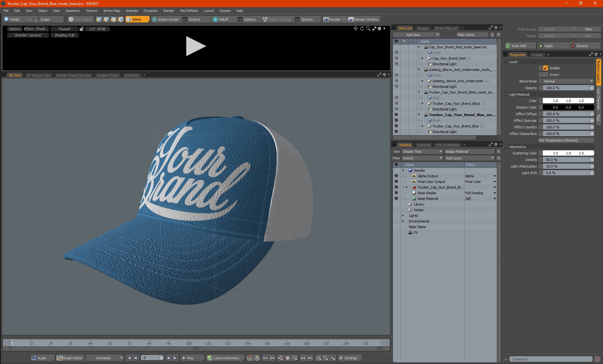Uncheck the Enable layer checkbox

click(x=546, y=68)
